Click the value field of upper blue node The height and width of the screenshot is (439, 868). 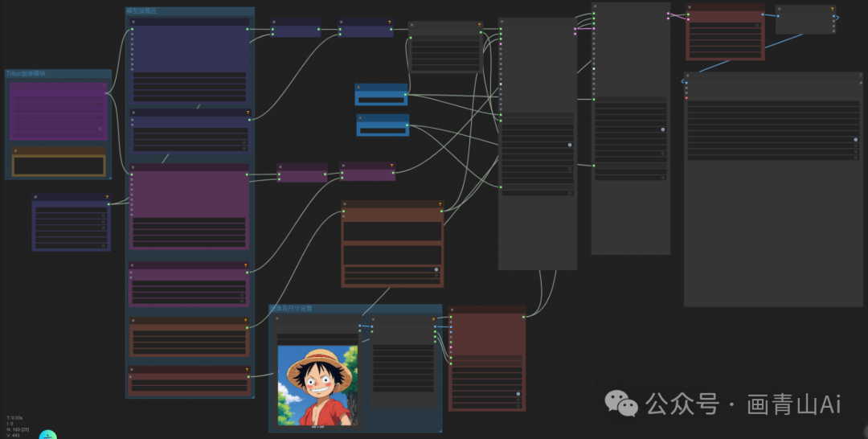click(x=382, y=101)
